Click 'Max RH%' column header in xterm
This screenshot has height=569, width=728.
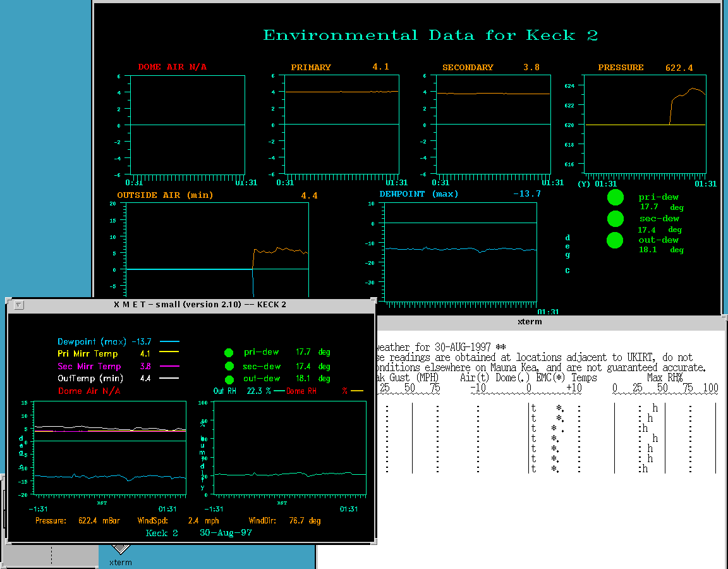click(665, 377)
